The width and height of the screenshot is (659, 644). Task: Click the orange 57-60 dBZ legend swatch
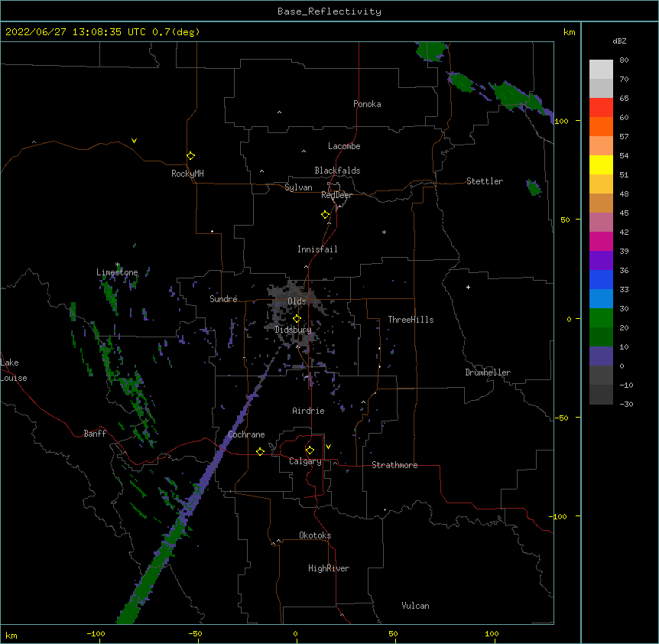tap(601, 126)
